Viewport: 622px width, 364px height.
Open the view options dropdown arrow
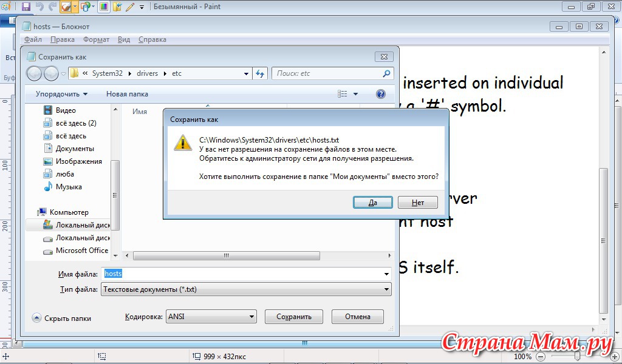[x=355, y=94]
